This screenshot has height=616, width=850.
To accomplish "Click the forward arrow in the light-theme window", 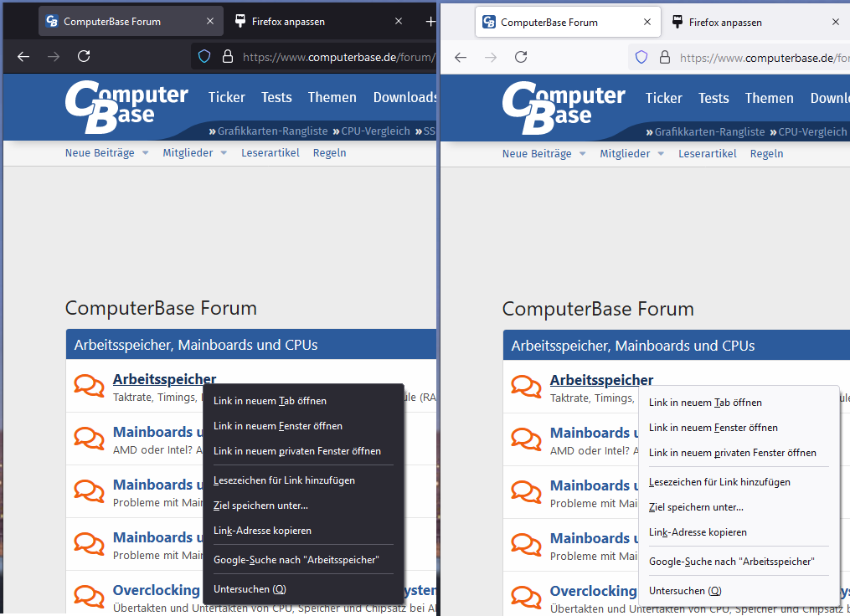I will pyautogui.click(x=490, y=58).
